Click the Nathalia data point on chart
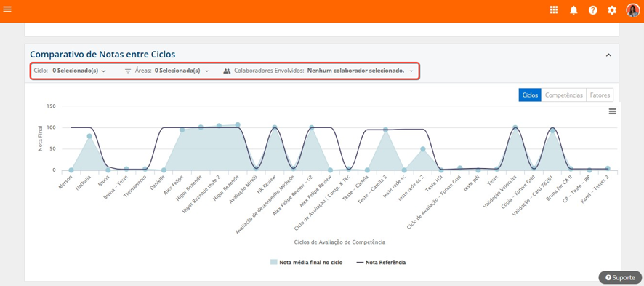 [x=89, y=136]
